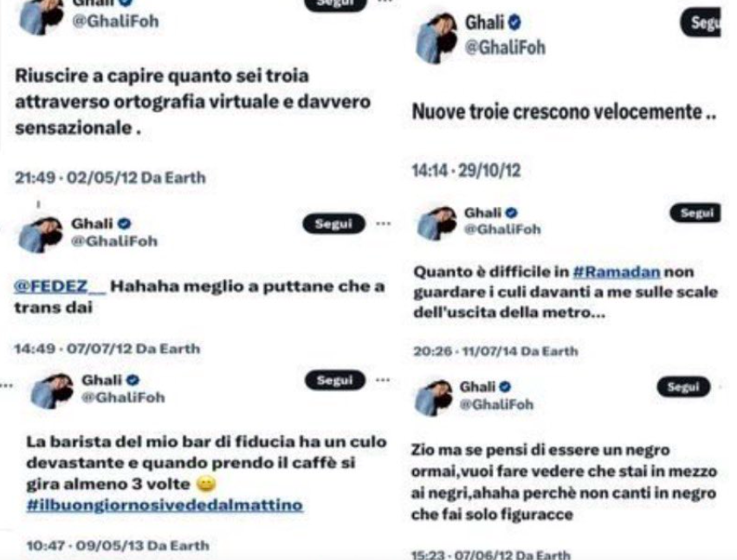Follow via Segui on the 'Zio ma se pensi' tweet

(683, 387)
